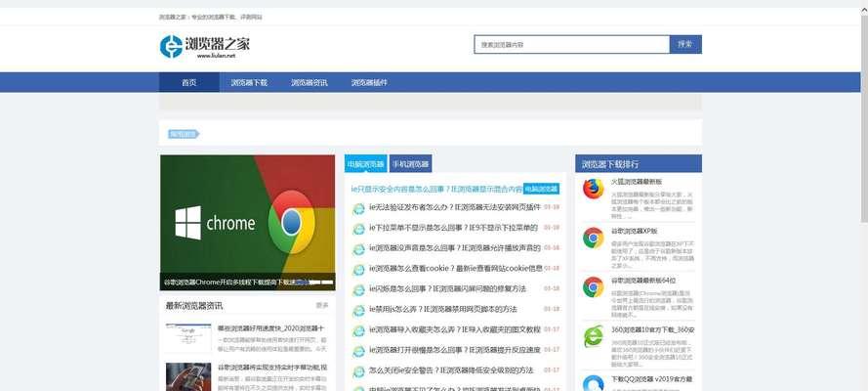Switch to the 手机浏览器 tab

click(x=411, y=164)
